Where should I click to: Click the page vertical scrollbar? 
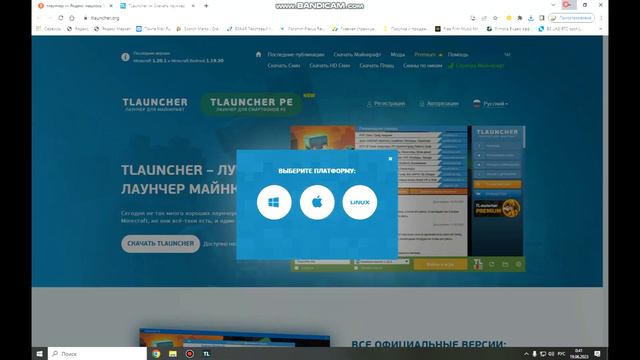pyautogui.click(x=605, y=191)
